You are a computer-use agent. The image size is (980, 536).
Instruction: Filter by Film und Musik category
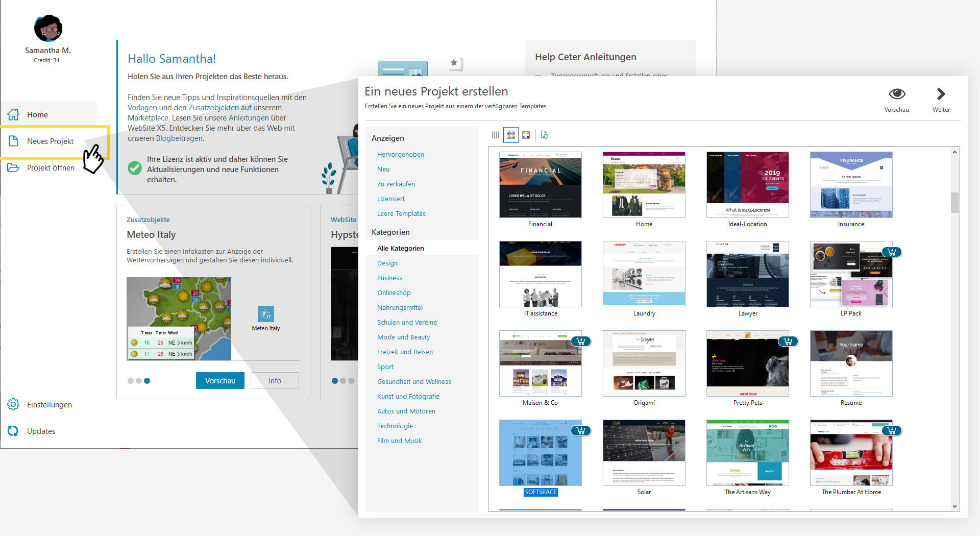pyautogui.click(x=400, y=441)
